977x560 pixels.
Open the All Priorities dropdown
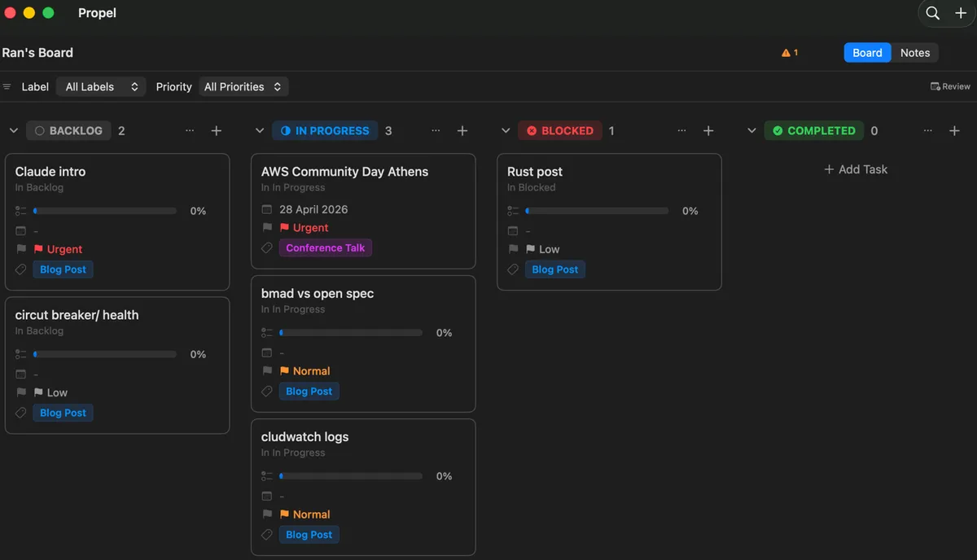click(x=243, y=86)
